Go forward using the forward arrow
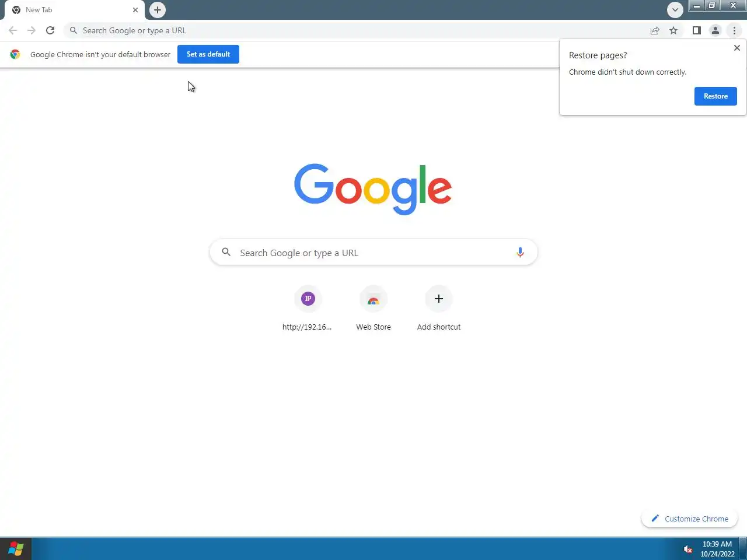 pos(32,30)
